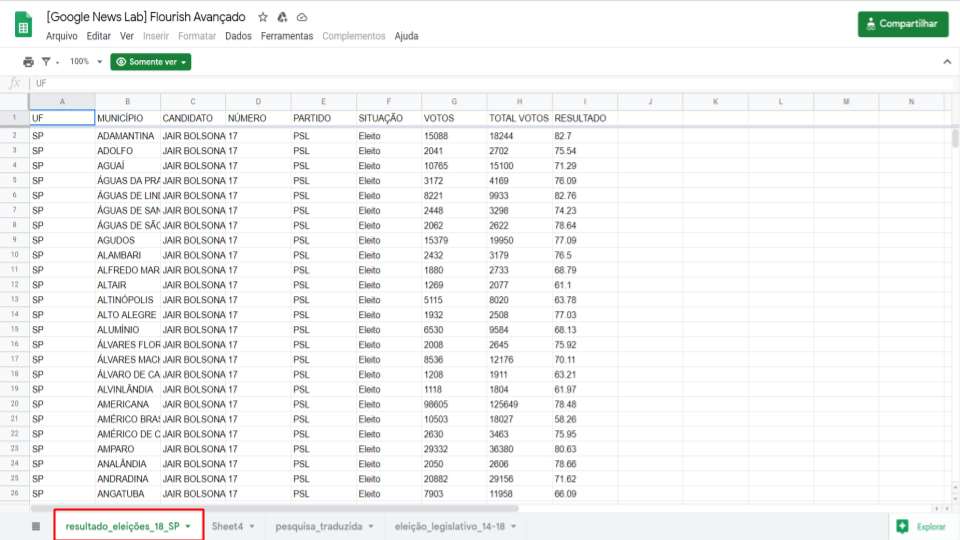This screenshot has width=960, height=540.
Task: Select cell containing AMERICANA municipality
Action: 127,404
